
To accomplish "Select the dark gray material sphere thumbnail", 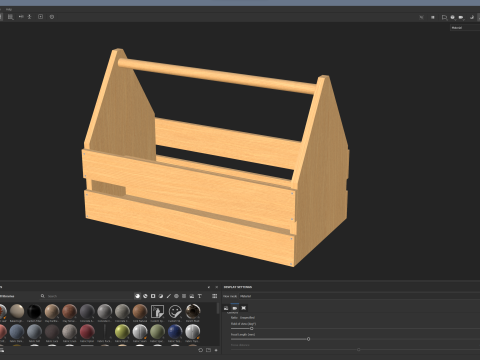I will (87, 311).
